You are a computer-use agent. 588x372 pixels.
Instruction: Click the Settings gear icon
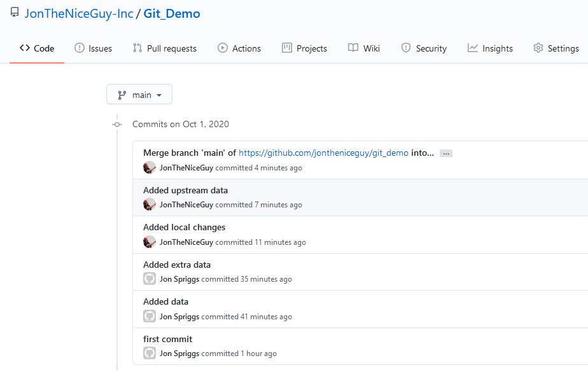coord(538,48)
